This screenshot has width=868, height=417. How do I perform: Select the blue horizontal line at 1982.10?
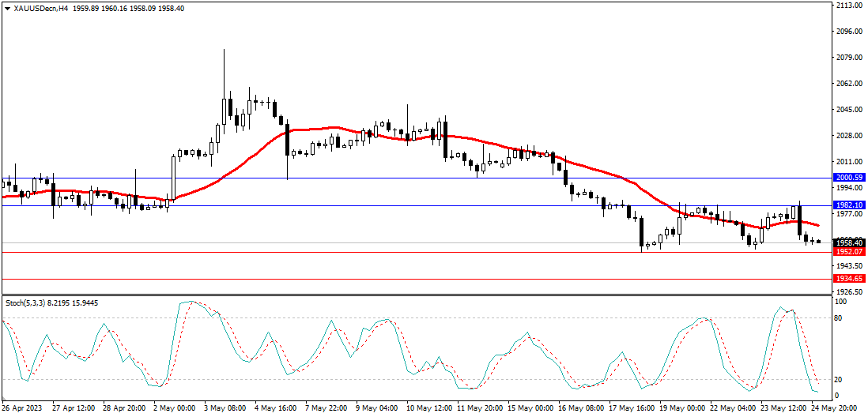coord(417,205)
